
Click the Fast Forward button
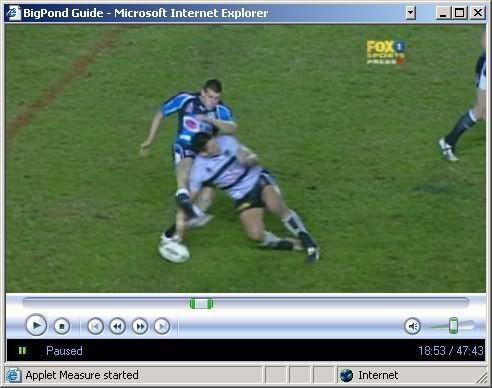click(140, 326)
